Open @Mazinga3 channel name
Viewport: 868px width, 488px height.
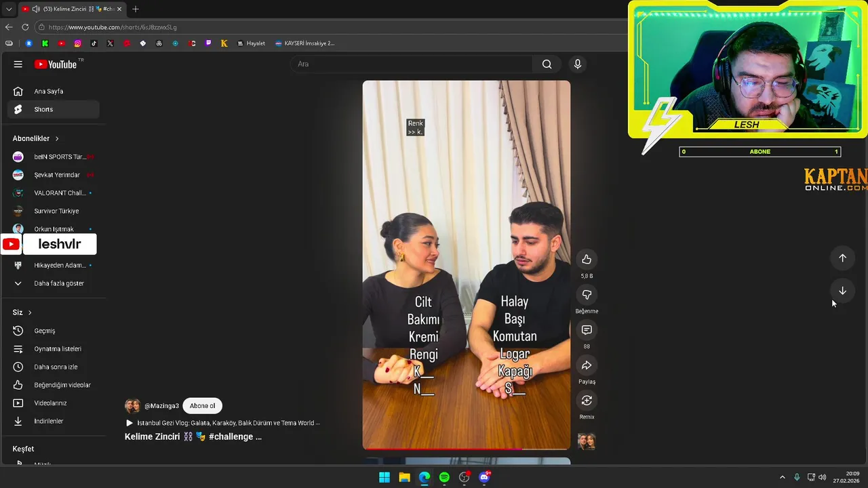coord(161,406)
